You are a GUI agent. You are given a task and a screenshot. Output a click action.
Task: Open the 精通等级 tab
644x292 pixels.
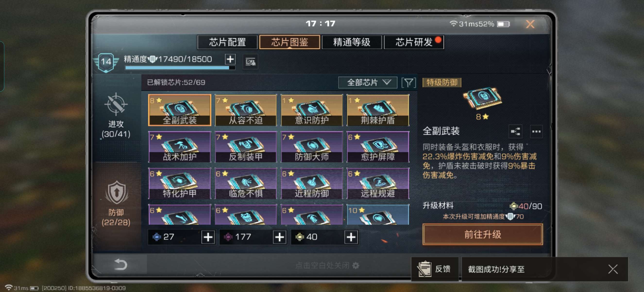click(351, 42)
